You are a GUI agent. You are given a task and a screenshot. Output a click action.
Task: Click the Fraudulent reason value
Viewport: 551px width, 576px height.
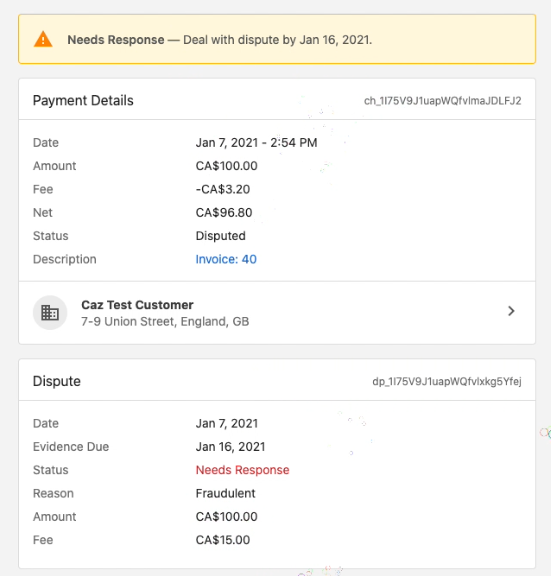pos(225,493)
